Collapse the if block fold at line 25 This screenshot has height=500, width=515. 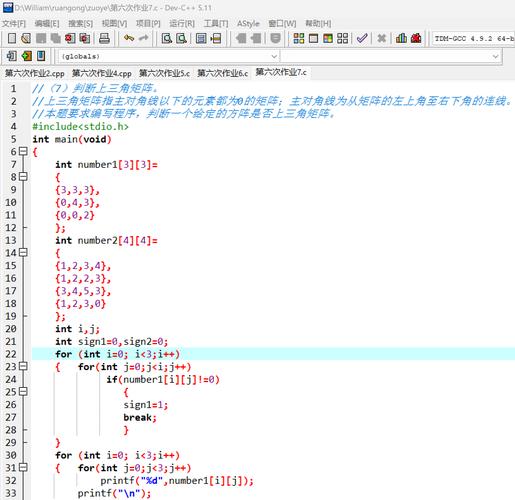(23, 392)
